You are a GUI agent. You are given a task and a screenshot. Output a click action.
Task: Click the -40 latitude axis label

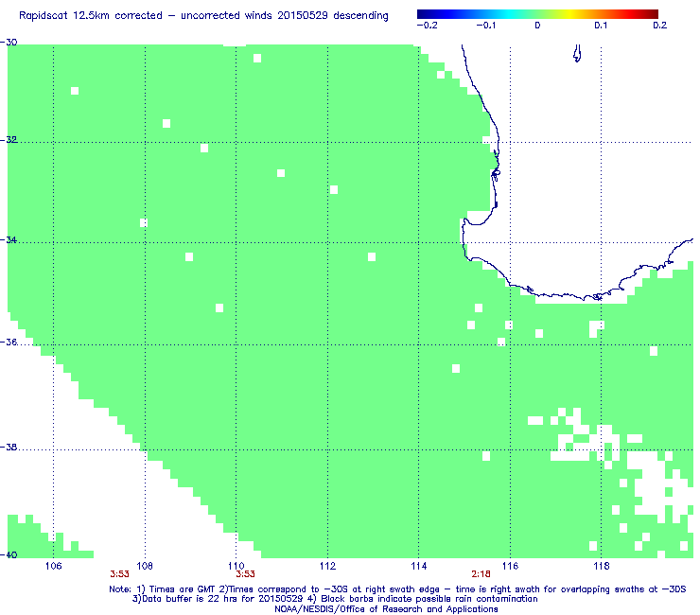[x=9, y=554]
